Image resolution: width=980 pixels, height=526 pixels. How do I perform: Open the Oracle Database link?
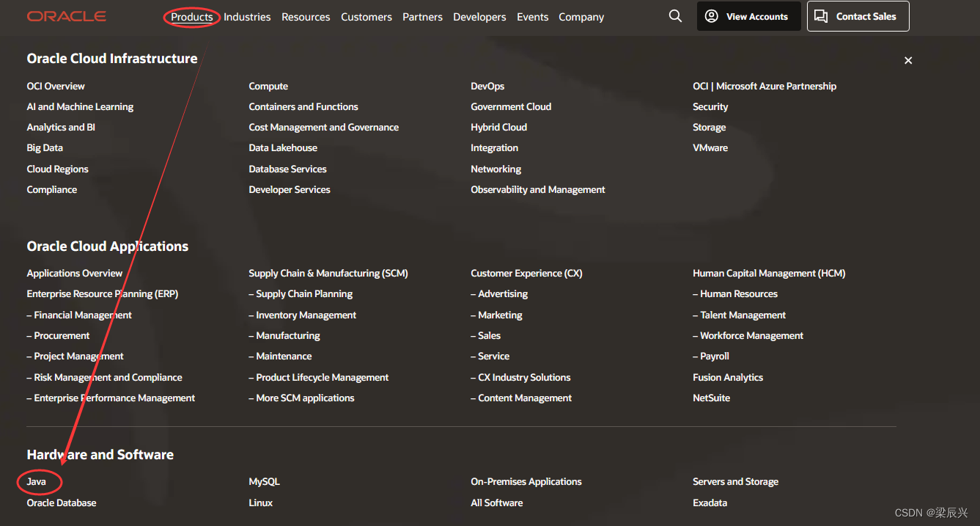[62, 503]
